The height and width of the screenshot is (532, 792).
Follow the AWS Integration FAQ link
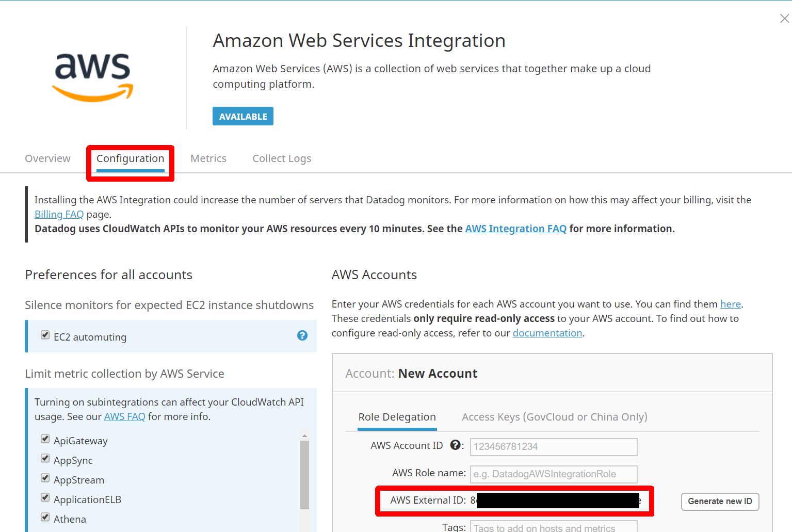515,229
